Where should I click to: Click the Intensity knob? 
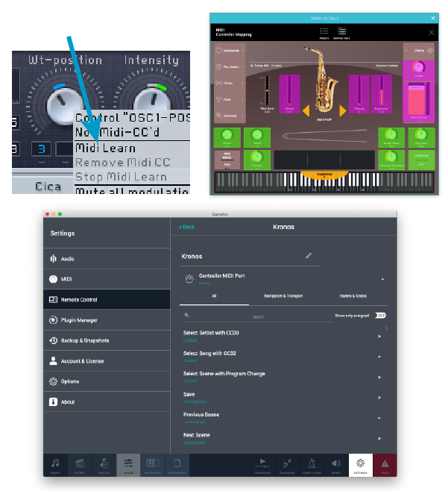(x=152, y=101)
